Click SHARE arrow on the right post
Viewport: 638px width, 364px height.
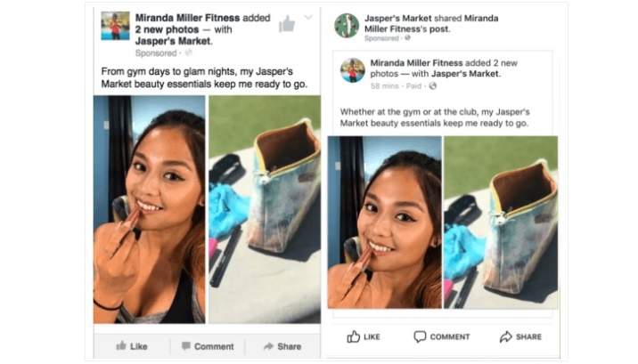tap(520, 336)
